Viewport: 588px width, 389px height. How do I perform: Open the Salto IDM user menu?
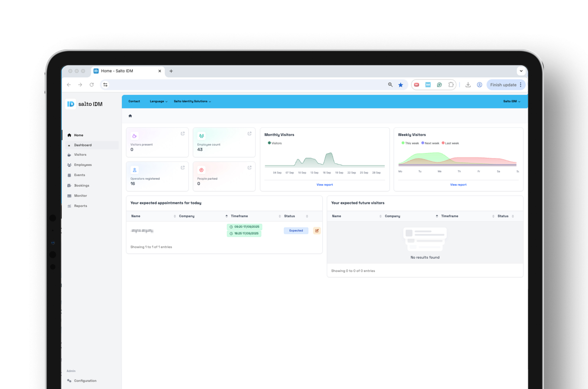pos(511,101)
